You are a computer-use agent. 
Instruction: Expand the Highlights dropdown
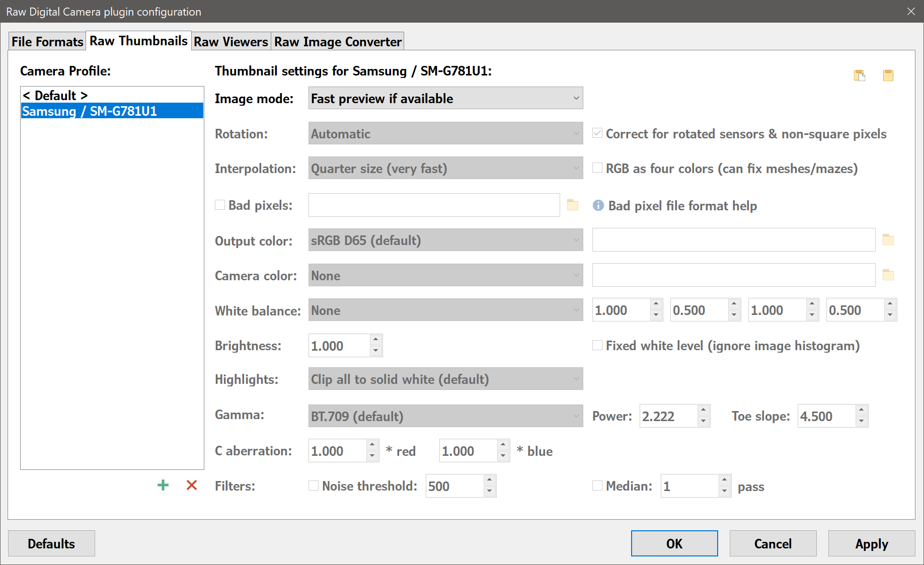click(x=446, y=379)
